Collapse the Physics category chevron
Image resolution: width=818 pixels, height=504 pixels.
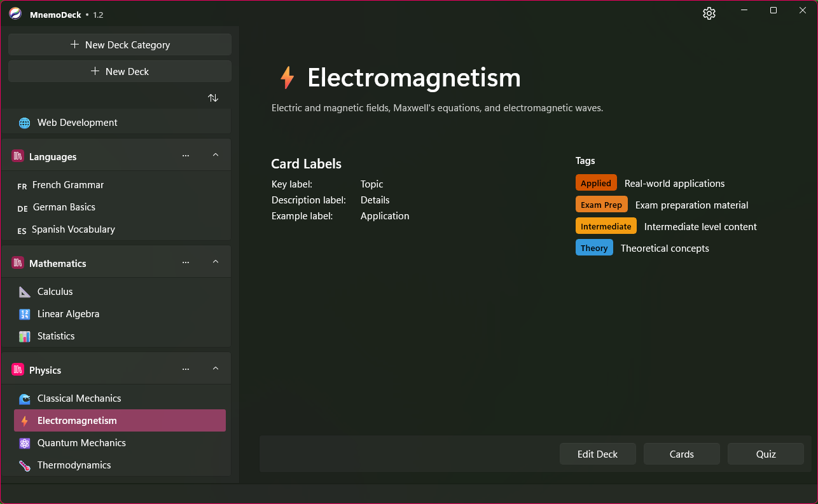[x=216, y=369]
